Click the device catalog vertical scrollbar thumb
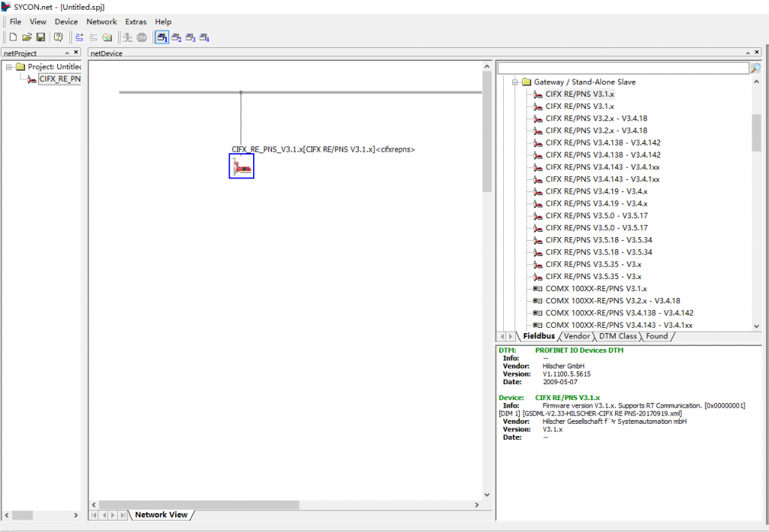Image resolution: width=769 pixels, height=532 pixels. (x=756, y=133)
